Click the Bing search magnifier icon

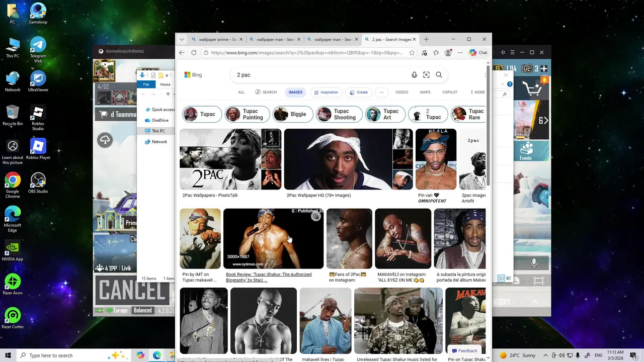coord(439,75)
